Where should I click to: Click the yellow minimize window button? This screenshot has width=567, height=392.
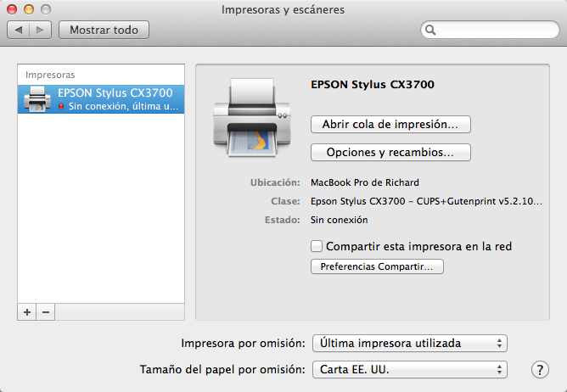tap(29, 10)
